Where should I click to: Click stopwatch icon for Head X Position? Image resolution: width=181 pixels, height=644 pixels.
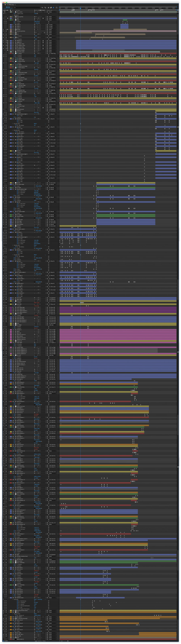click(x=14, y=55)
